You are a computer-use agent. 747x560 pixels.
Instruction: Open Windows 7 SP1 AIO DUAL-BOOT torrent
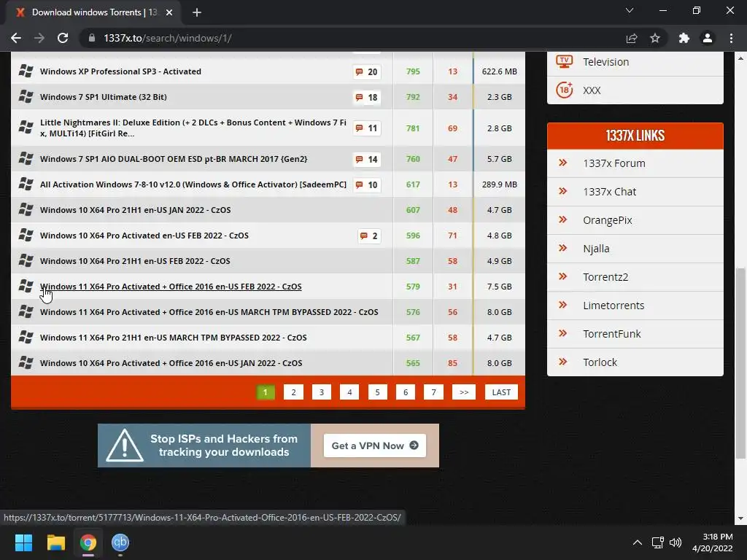click(x=174, y=159)
